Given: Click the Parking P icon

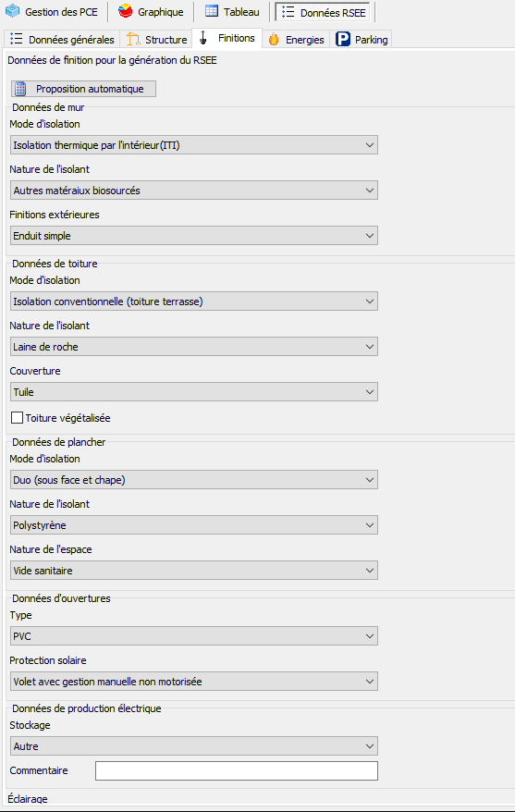Looking at the screenshot, I should tap(343, 39).
